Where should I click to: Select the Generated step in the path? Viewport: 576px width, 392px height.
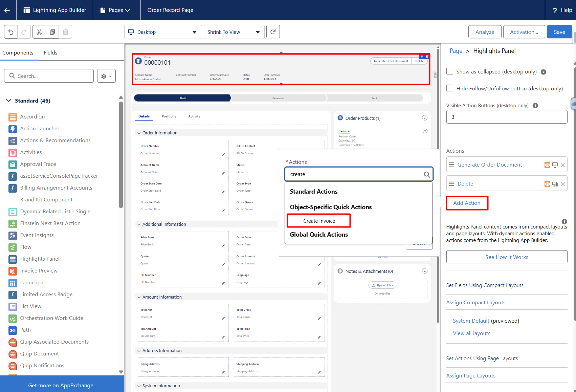pos(279,98)
